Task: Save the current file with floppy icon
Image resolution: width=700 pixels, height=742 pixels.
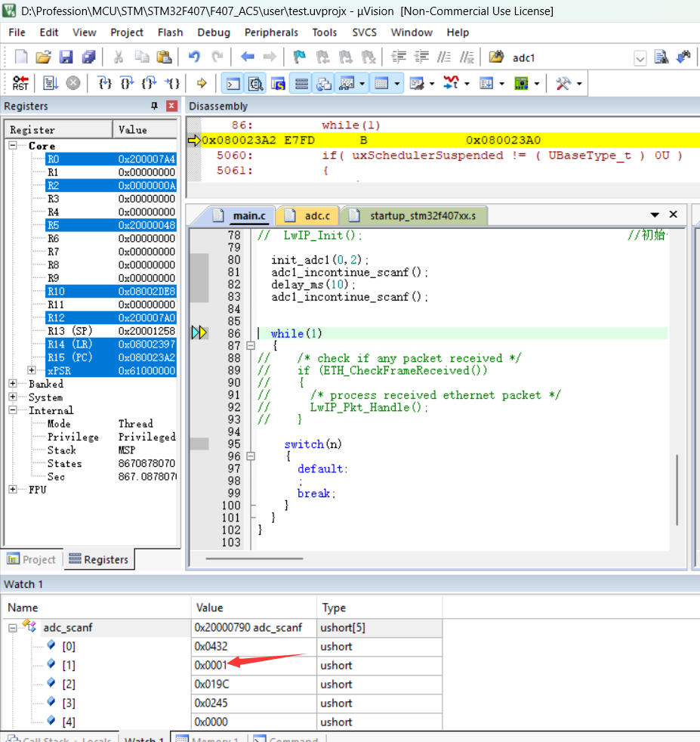Action: (x=66, y=57)
